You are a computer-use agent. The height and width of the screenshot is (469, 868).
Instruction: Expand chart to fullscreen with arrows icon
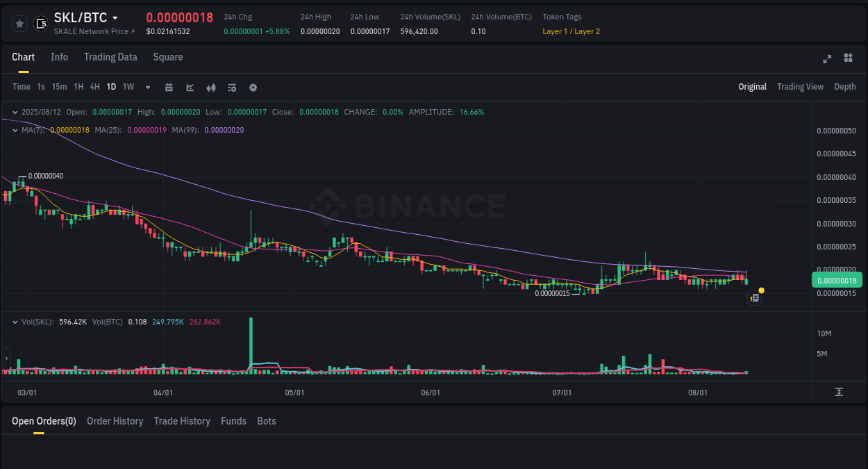tap(826, 59)
